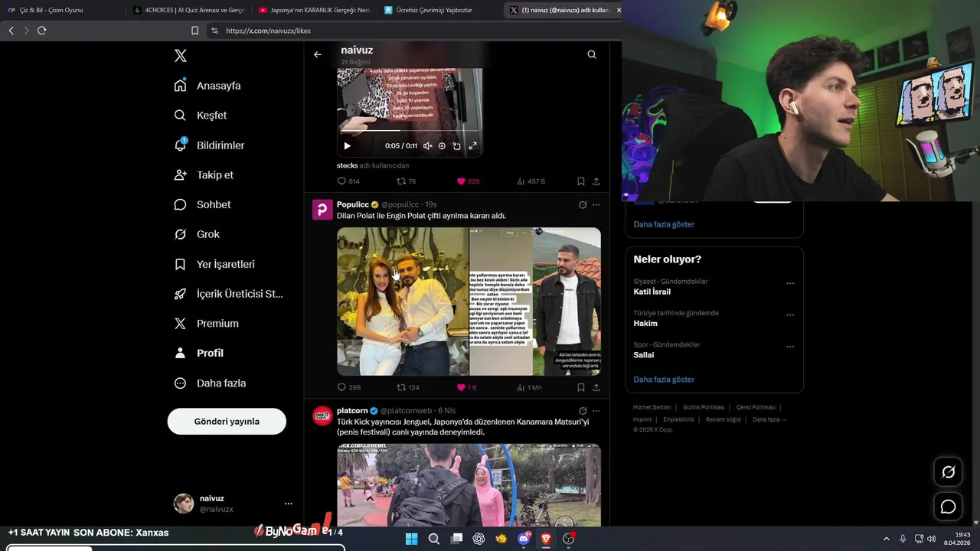Open more options for Hakim trend
The height and width of the screenshot is (551, 980).
[790, 315]
